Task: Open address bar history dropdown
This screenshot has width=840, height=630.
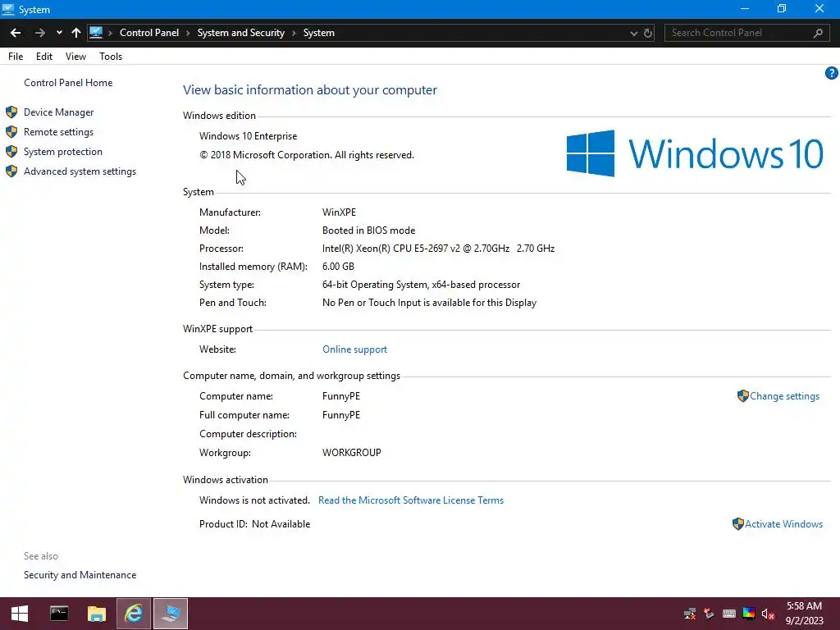Action: [x=634, y=33]
